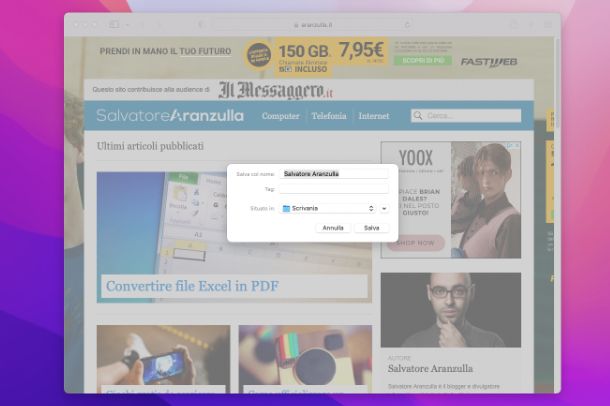Open the Il Messaggero.it logo link
610x406 pixels.
tap(275, 90)
